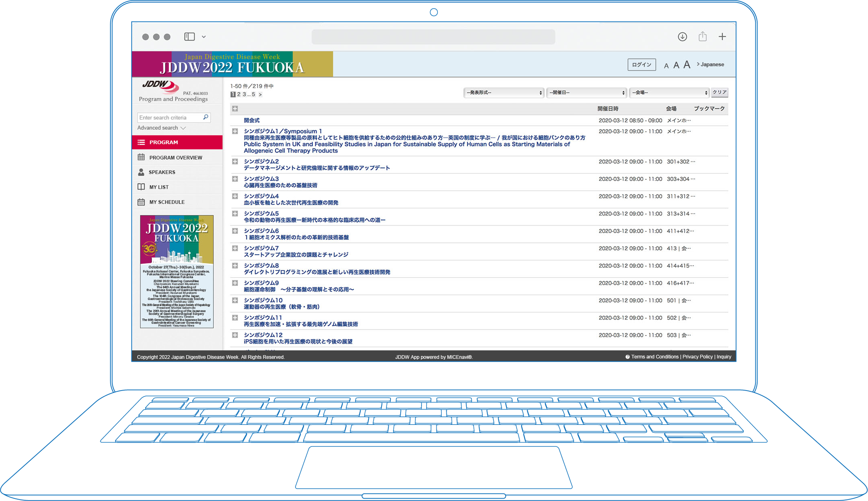Select the medium font size A

pos(676,65)
